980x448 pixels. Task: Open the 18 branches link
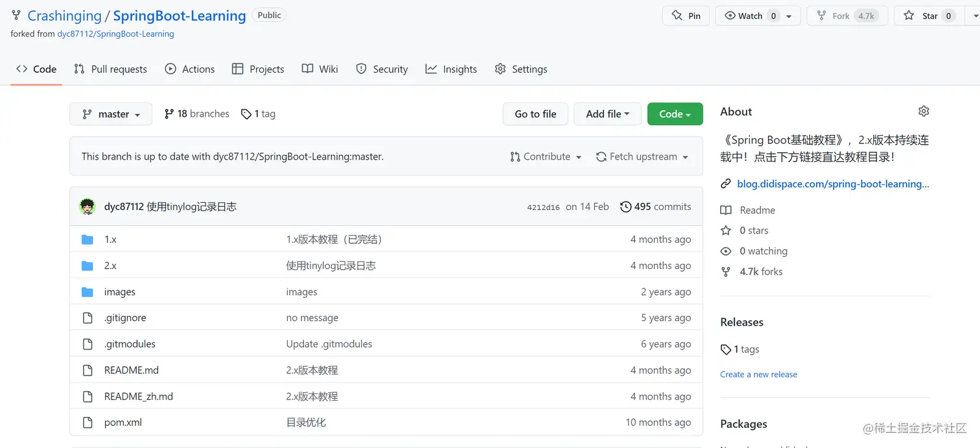tap(196, 114)
